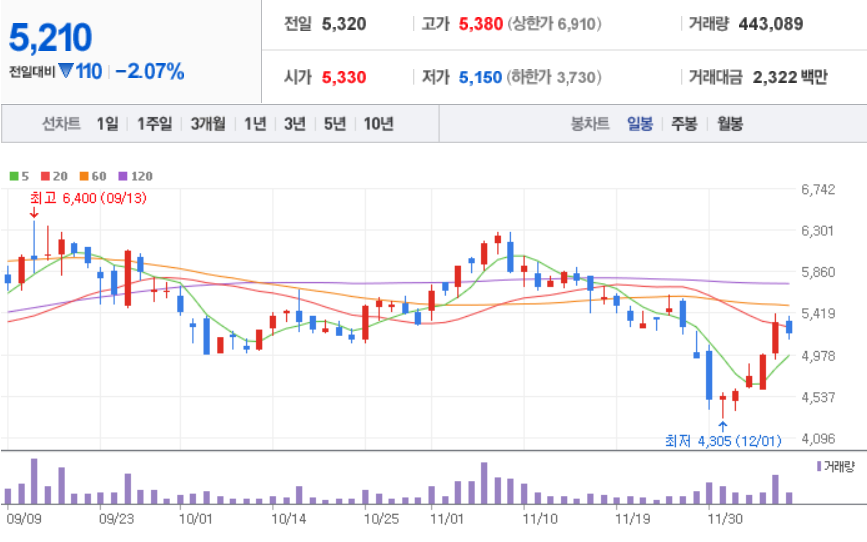This screenshot has width=867, height=542.
Task: Click the orange 60-day moving average legend
Action: pyautogui.click(x=93, y=176)
